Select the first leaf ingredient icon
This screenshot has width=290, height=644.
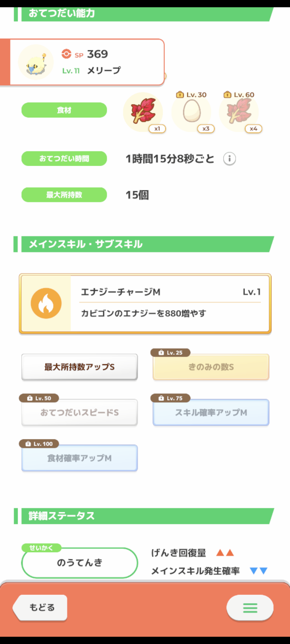coord(143,112)
